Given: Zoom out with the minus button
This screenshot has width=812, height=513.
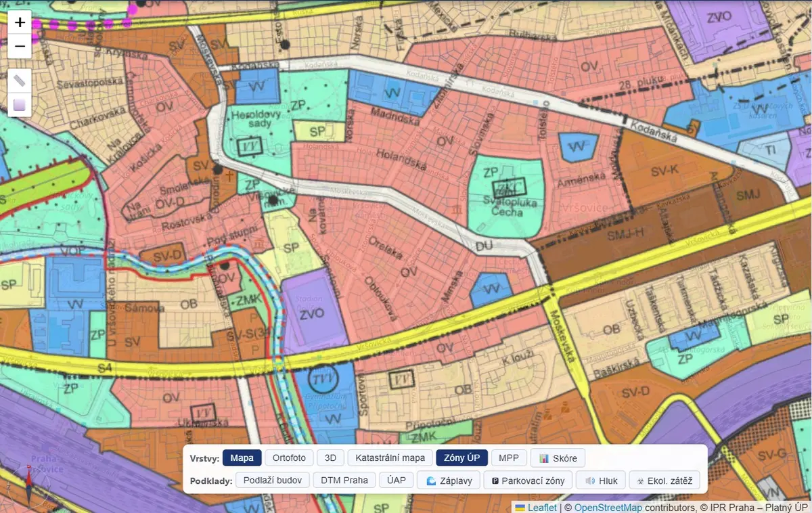Looking at the screenshot, I should point(20,46).
